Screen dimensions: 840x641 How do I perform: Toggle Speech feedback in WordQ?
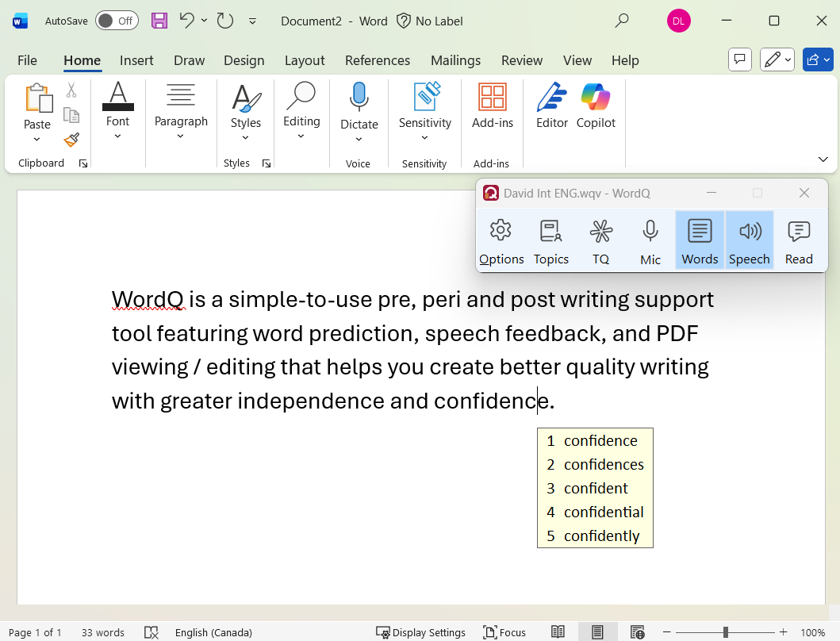point(749,239)
